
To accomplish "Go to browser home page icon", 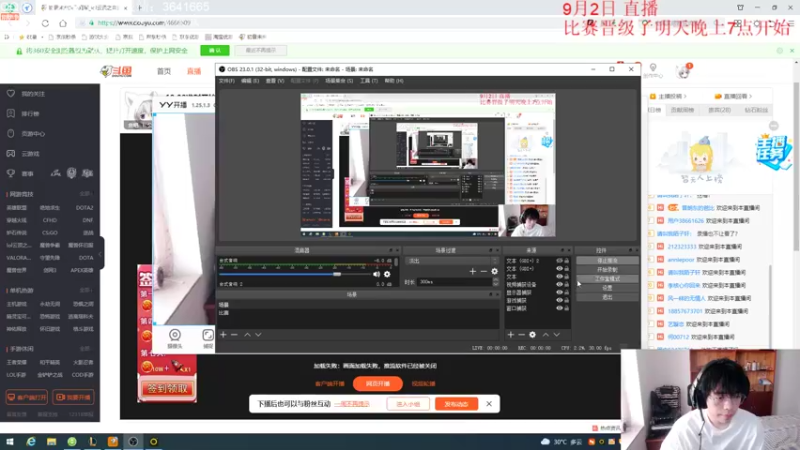I will [63, 23].
